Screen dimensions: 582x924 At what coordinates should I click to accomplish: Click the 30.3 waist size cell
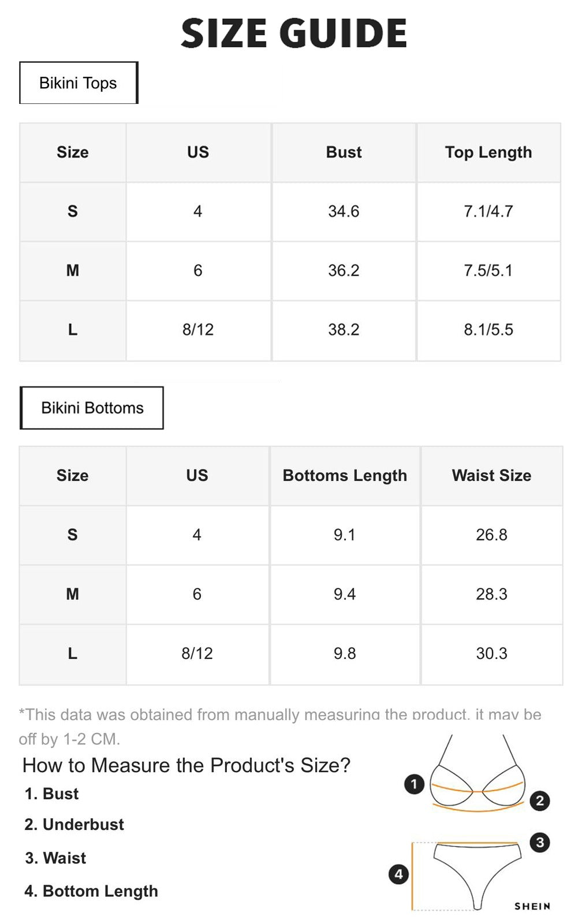pos(491,654)
